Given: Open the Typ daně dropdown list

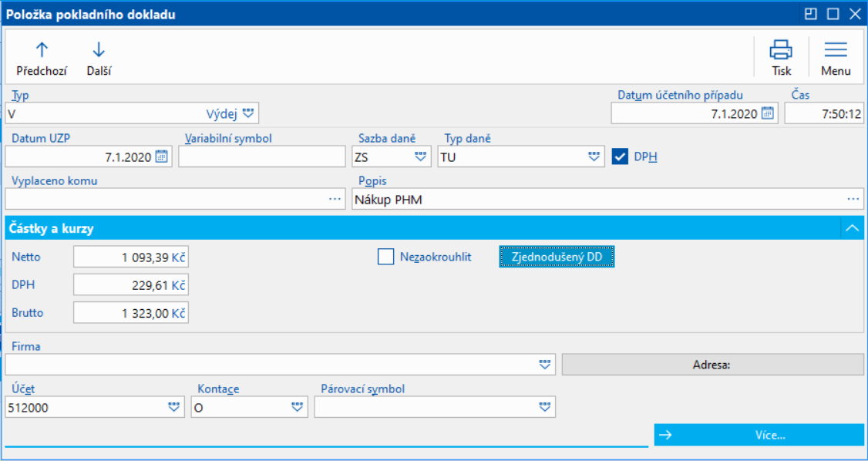Looking at the screenshot, I should click(x=594, y=156).
